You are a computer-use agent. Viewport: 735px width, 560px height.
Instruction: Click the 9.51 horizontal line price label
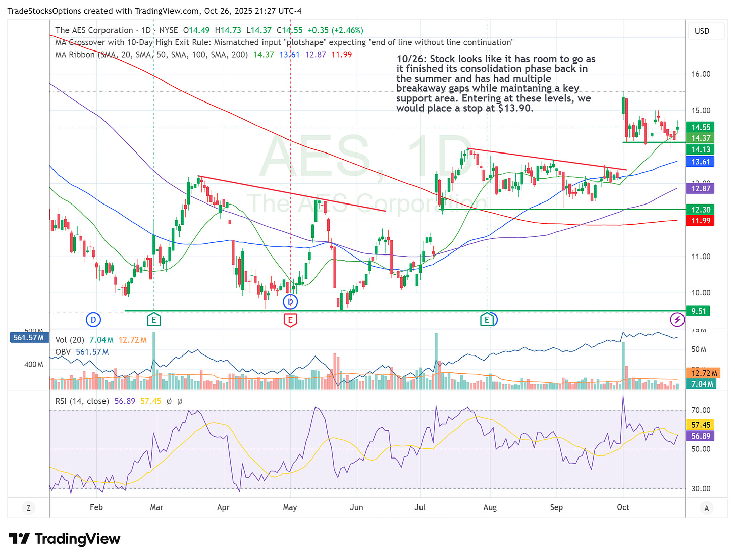[x=699, y=311]
